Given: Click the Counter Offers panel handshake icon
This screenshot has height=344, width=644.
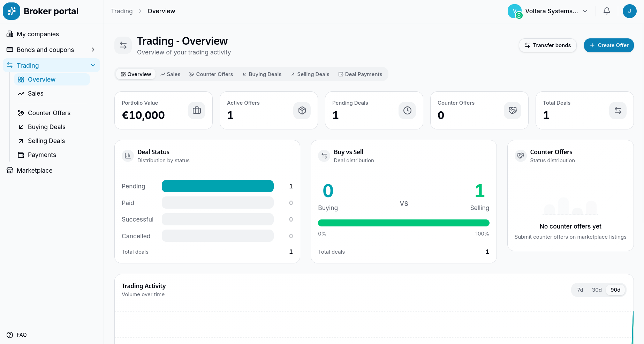Looking at the screenshot, I should pyautogui.click(x=521, y=156).
